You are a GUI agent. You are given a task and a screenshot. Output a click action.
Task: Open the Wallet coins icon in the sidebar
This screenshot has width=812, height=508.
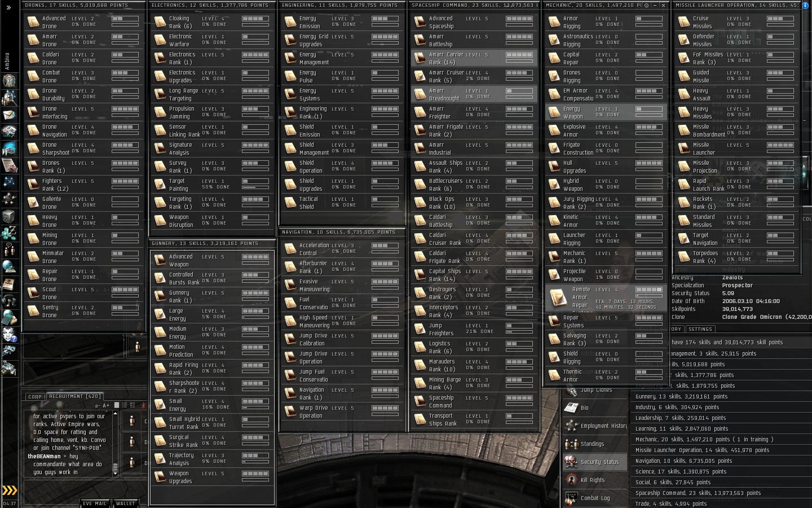[x=9, y=233]
